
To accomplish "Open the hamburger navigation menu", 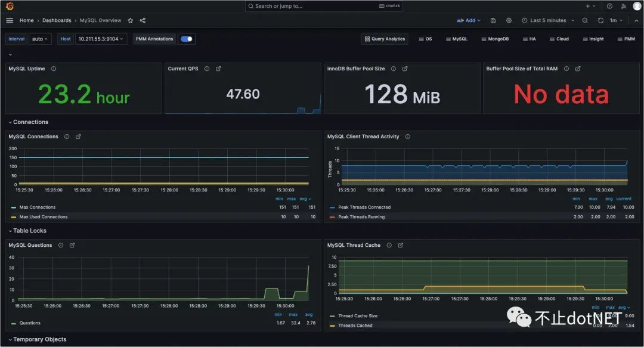I will 10,20.
